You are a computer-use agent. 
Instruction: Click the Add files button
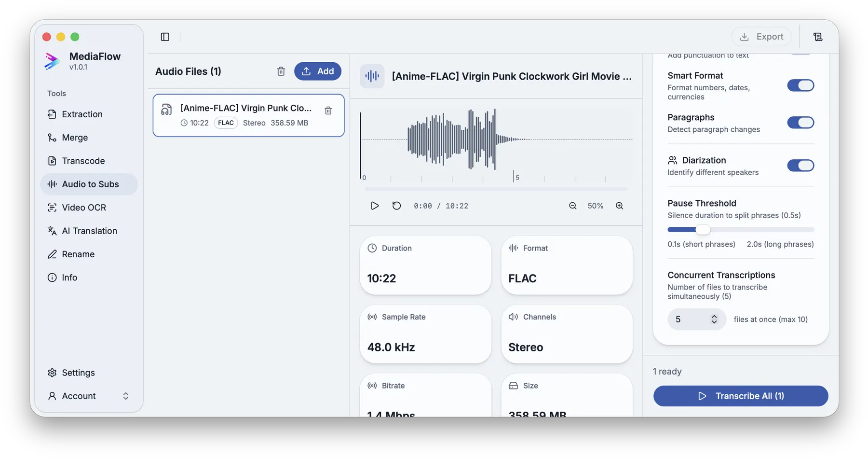pos(318,71)
